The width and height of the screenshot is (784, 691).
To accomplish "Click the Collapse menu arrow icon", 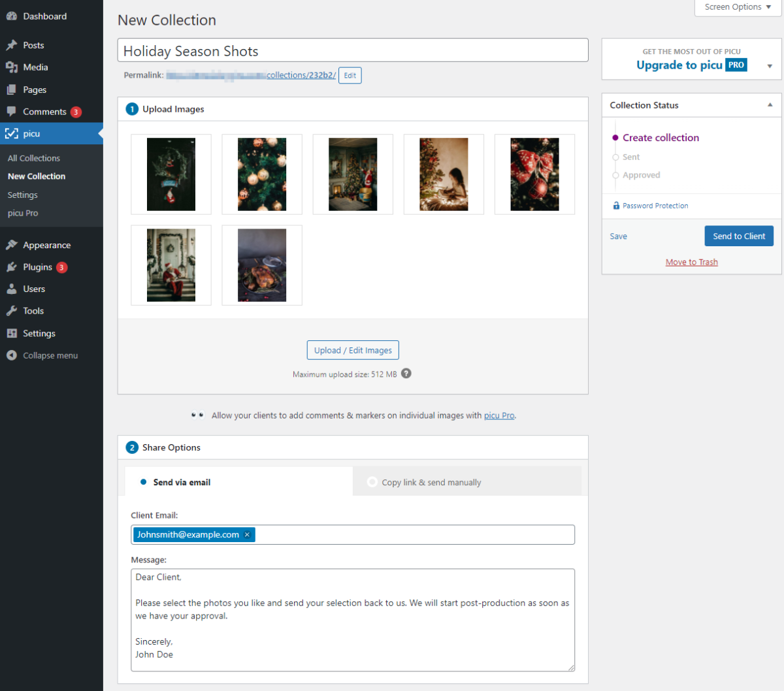I will click(x=12, y=355).
